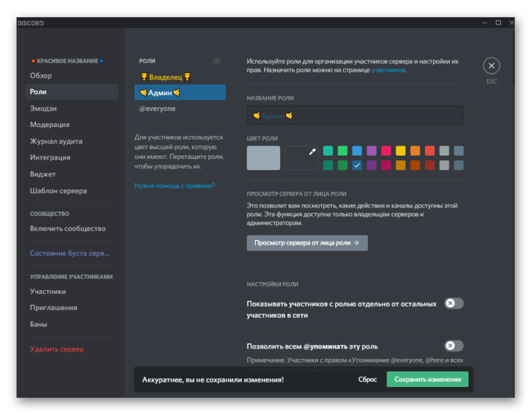Choose the yellow swatch in top row
The image size is (532, 415).
coord(401,150)
